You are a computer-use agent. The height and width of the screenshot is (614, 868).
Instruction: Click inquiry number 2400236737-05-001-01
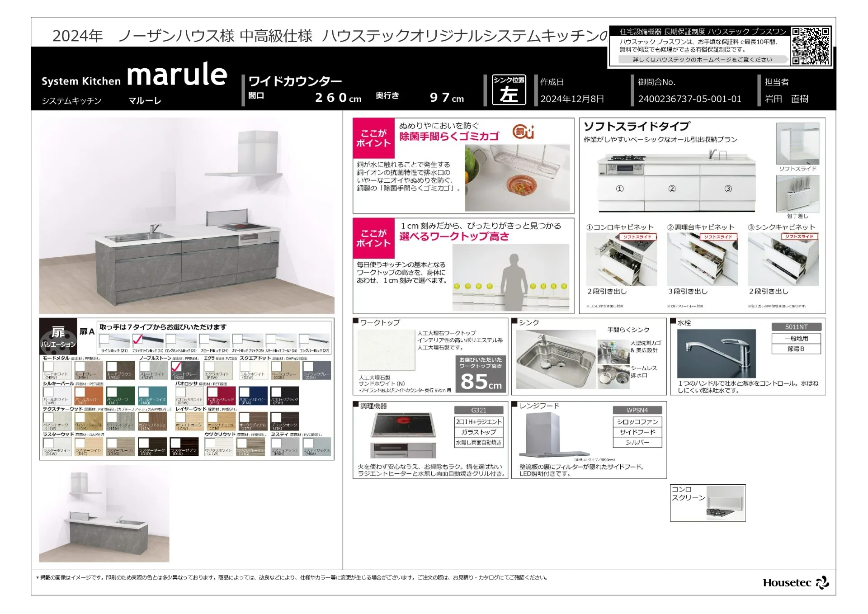[690, 99]
